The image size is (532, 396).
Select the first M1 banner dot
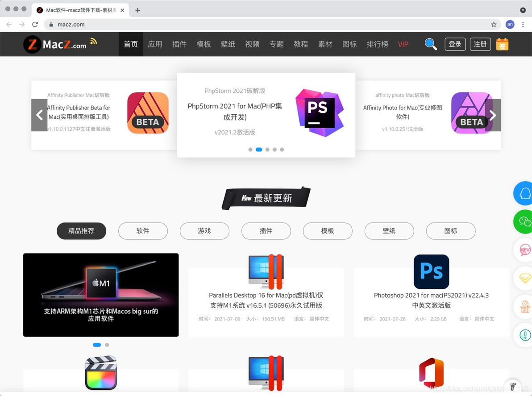pos(97,345)
